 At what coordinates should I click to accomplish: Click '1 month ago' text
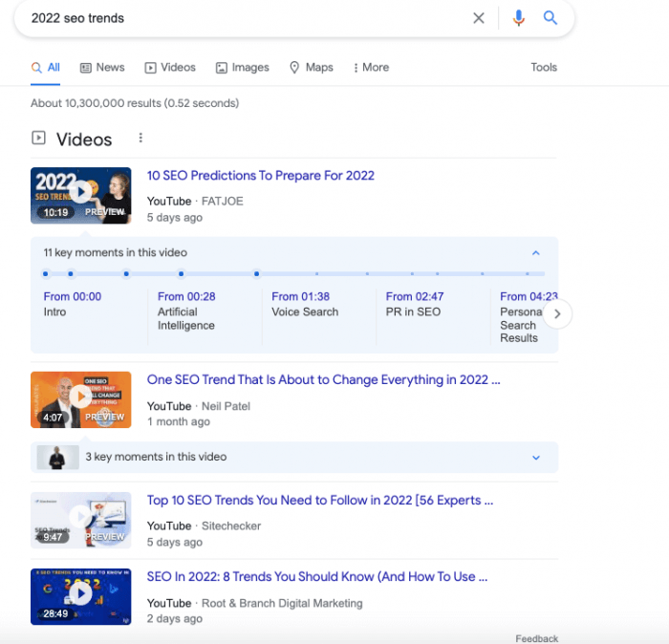click(179, 421)
